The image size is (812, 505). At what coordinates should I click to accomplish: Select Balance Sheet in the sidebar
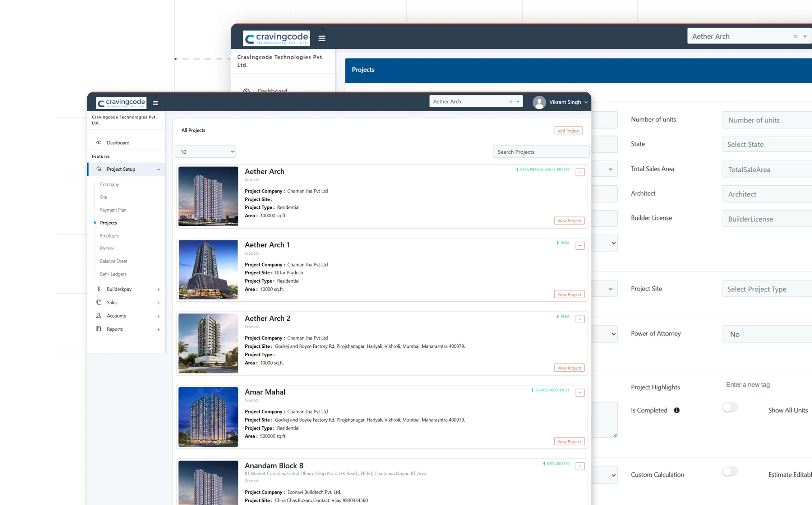[x=114, y=261]
